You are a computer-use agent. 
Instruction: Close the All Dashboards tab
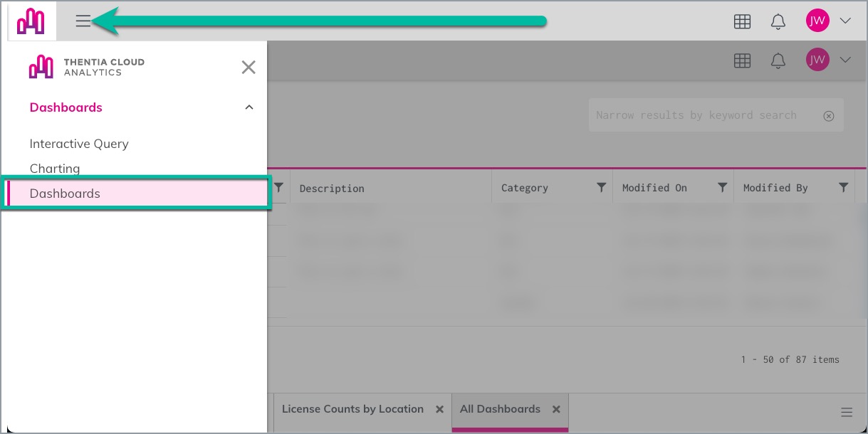(556, 410)
